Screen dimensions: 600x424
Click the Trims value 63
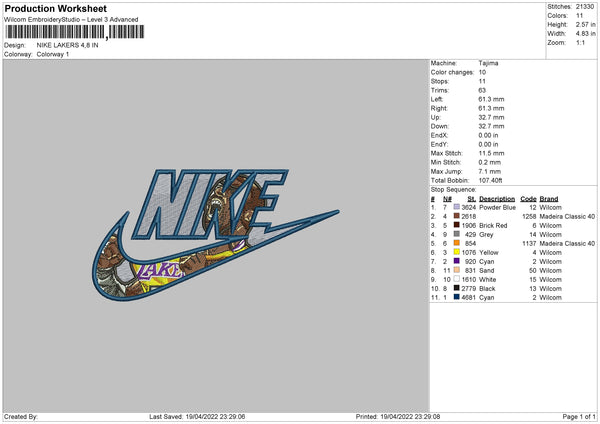(482, 90)
